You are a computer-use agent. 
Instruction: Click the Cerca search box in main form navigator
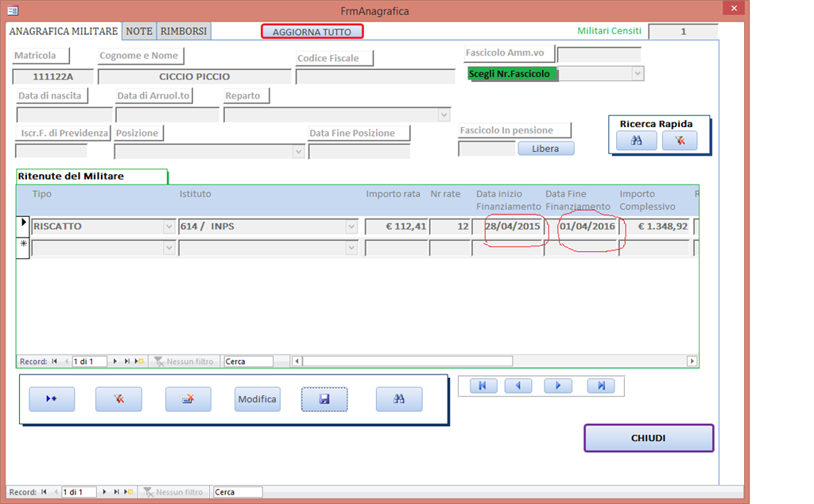pos(238,492)
